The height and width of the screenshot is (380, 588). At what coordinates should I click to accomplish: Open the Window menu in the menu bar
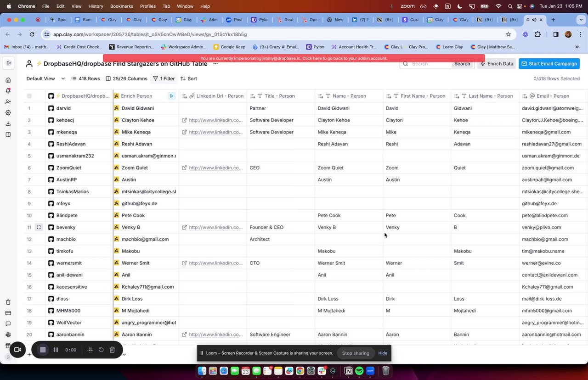click(185, 6)
